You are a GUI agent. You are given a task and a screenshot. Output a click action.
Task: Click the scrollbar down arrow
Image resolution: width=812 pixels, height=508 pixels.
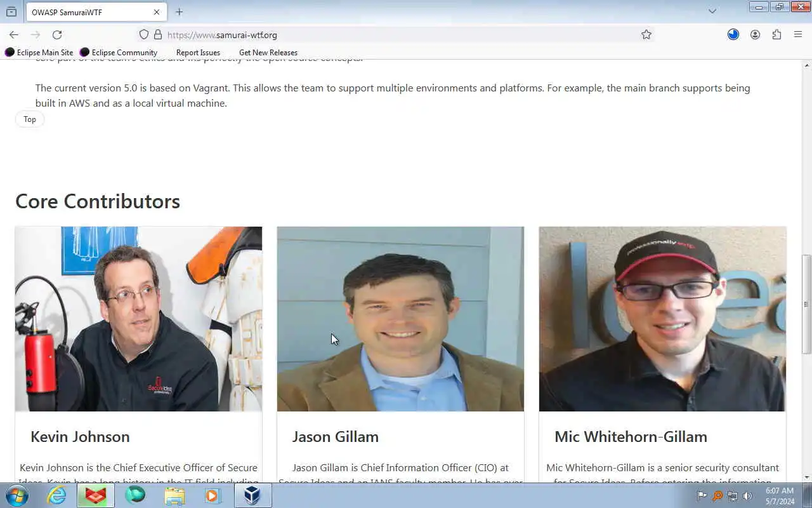coord(806,477)
